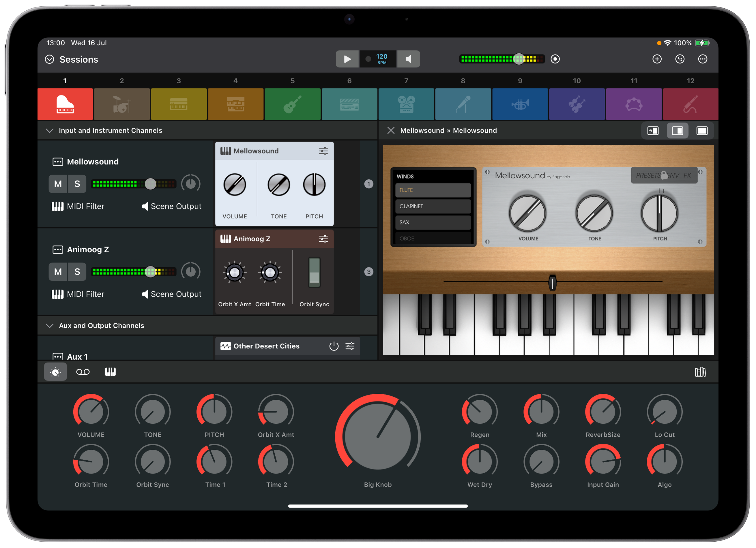Open Mellowsound plugin settings sliders icon
Viewport: 756px width, 548px height.
tap(323, 151)
